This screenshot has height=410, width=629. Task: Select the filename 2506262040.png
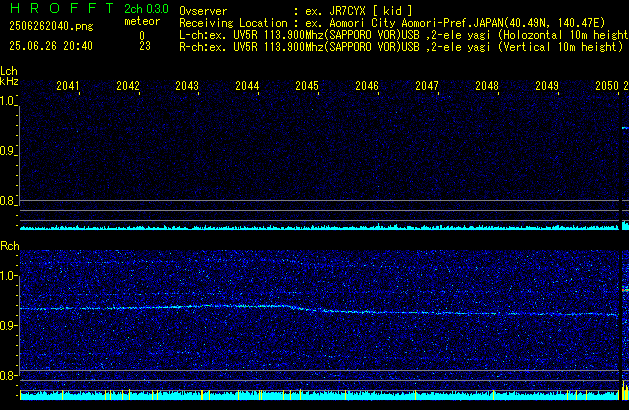pos(51,26)
